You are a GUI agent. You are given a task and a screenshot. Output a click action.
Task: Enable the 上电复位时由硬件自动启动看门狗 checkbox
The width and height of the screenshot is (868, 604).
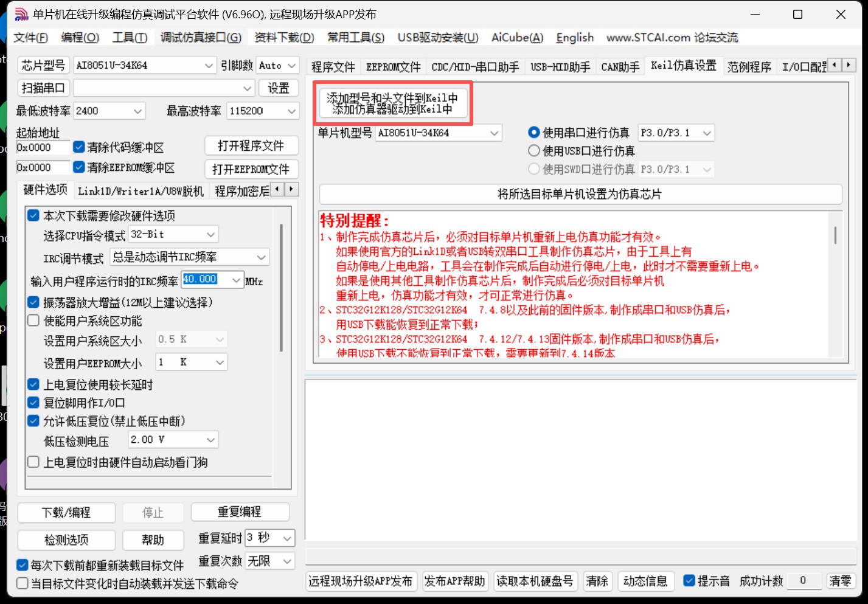(x=33, y=462)
